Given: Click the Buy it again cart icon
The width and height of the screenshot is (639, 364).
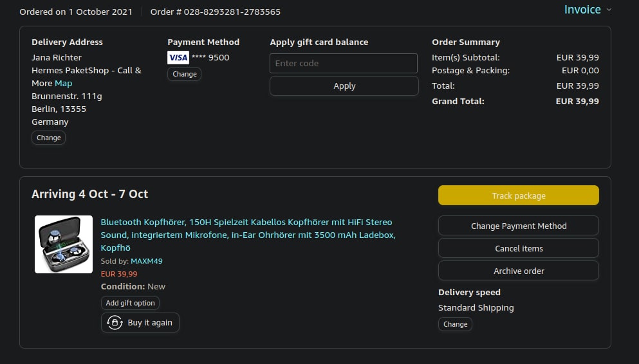Looking at the screenshot, I should [x=115, y=323].
